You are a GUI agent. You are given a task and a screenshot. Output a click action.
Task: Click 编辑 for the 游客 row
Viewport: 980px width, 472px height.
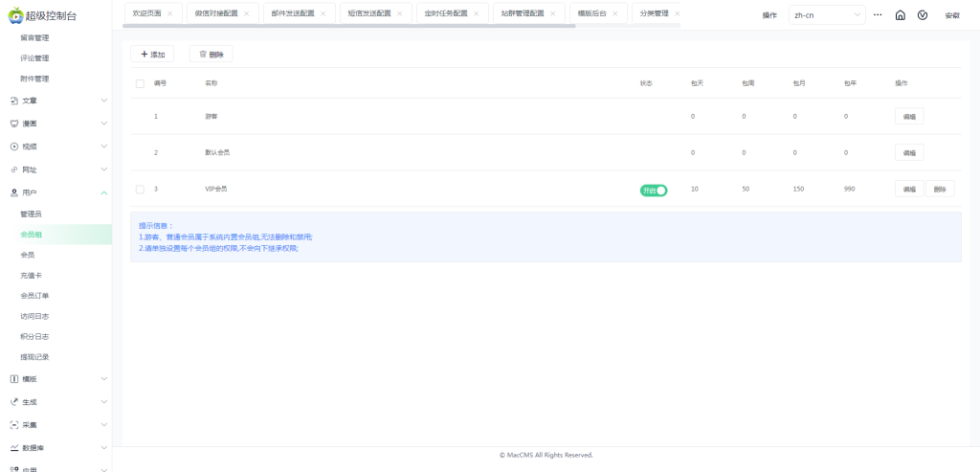909,116
